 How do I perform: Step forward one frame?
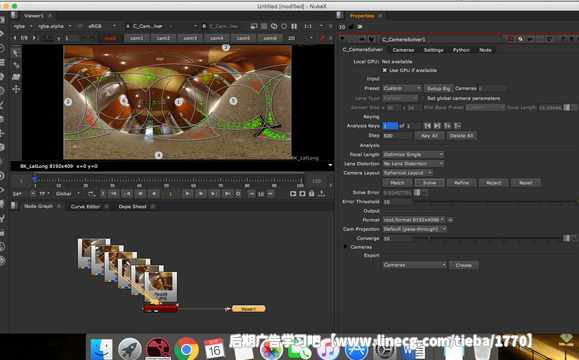[201, 194]
